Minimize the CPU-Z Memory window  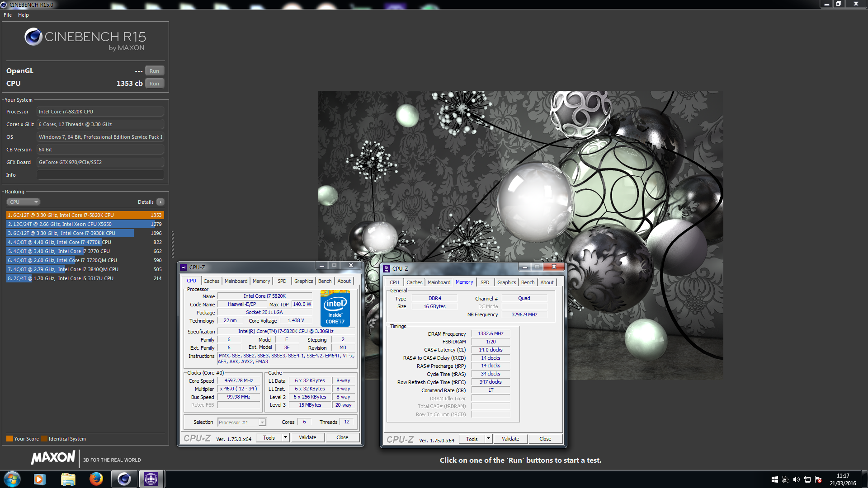(x=524, y=267)
